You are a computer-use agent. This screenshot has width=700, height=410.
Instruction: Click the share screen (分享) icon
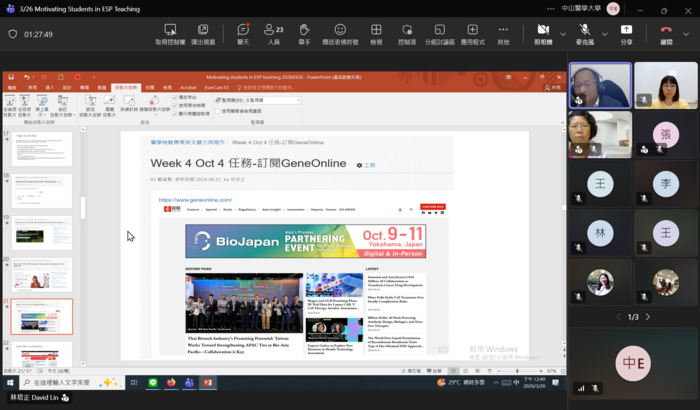point(626,34)
